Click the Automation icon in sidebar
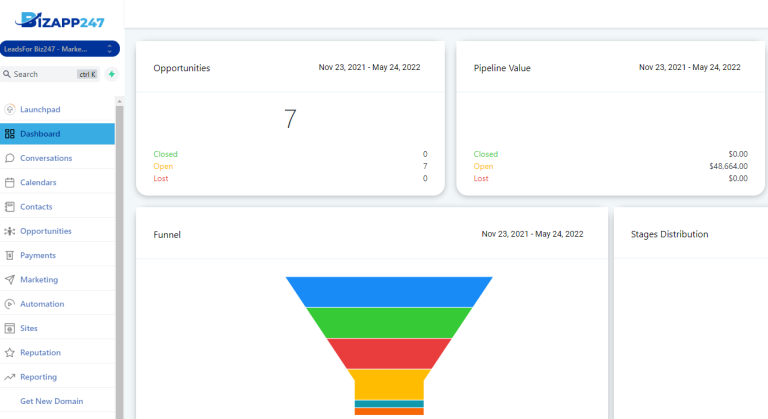Screen dimensions: 768x419 tap(9, 304)
